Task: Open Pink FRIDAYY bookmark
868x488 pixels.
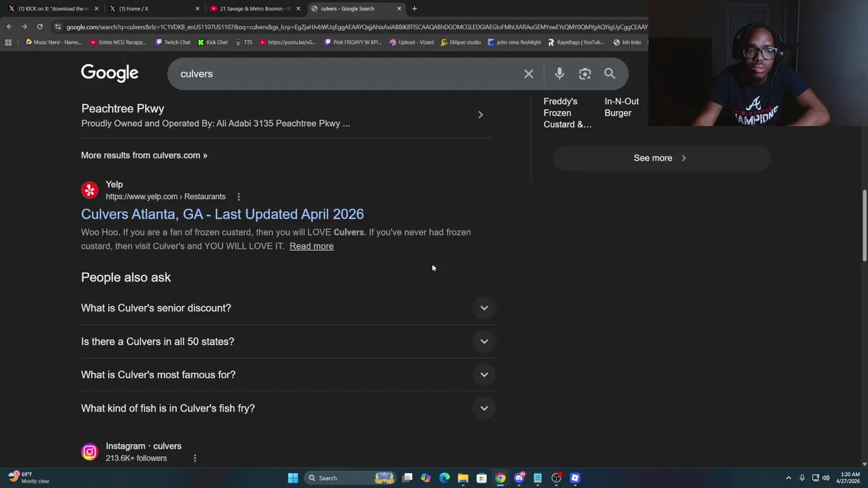Action: coord(353,42)
